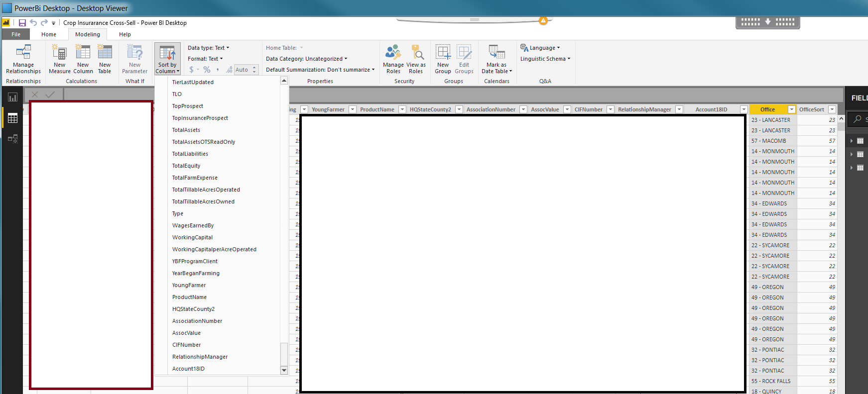The image size is (868, 394).
Task: Select the Account18ID column header
Action: (x=711, y=109)
